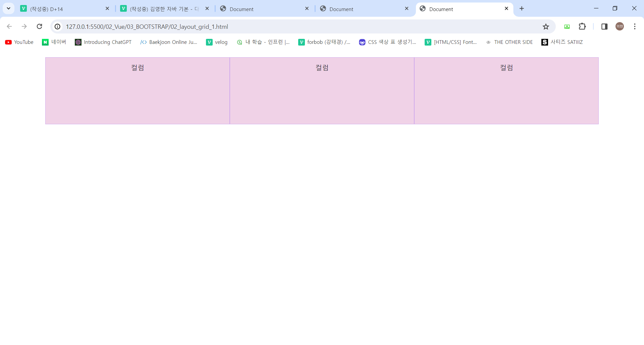Restore down the browser window

pos(615,8)
